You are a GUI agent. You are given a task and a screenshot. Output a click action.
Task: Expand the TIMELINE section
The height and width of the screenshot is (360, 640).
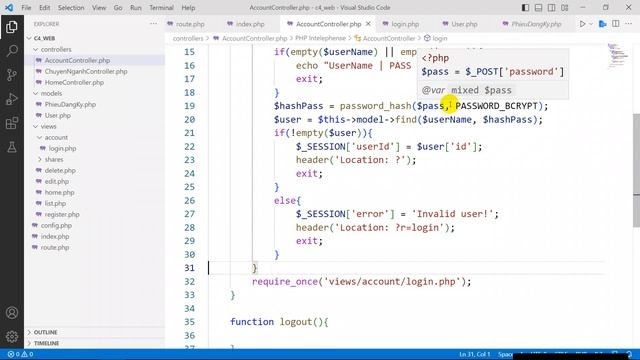[46, 343]
